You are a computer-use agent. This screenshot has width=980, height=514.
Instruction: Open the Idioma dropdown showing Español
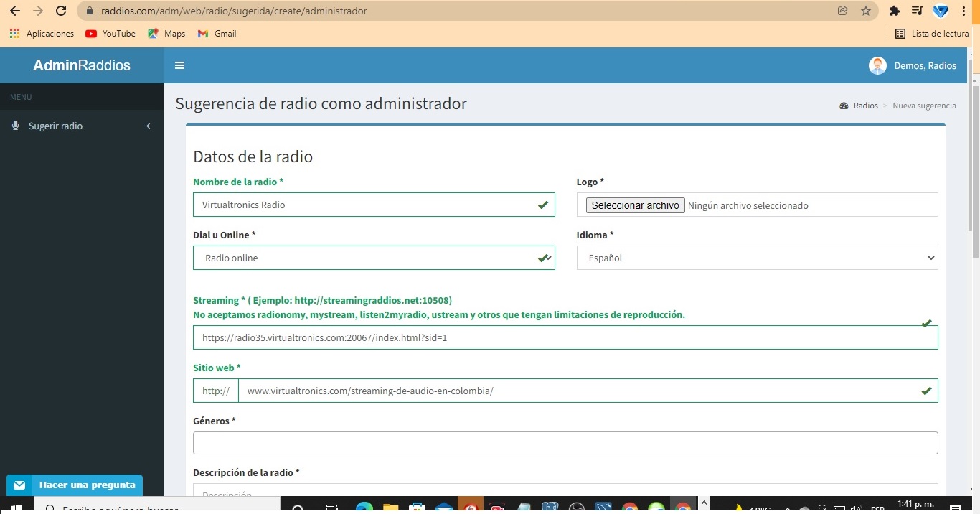[757, 258]
